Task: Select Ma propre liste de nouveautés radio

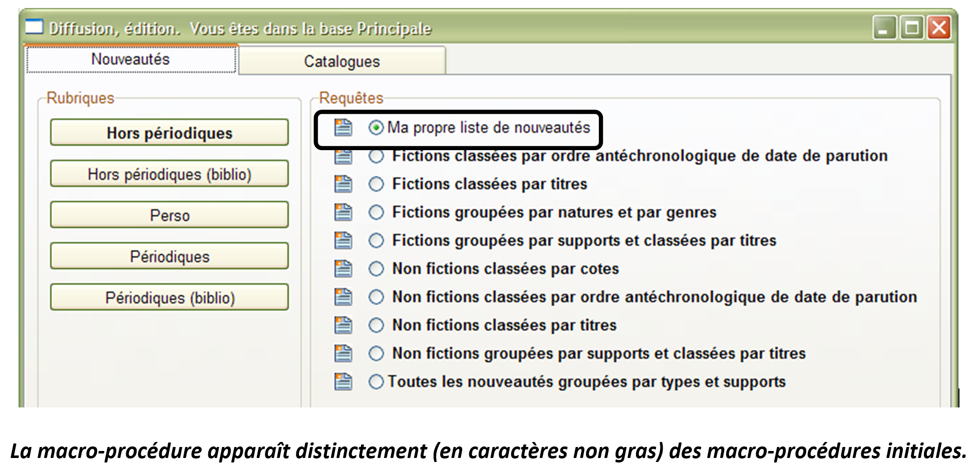Action: tap(376, 128)
